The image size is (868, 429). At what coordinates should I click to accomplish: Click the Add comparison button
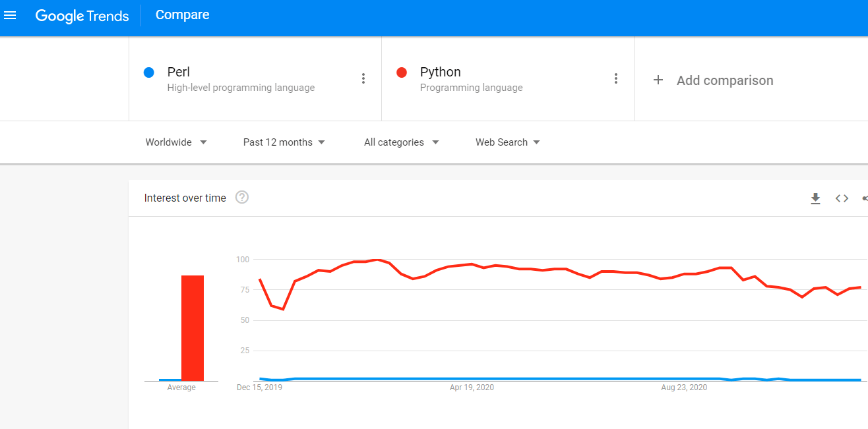(724, 80)
